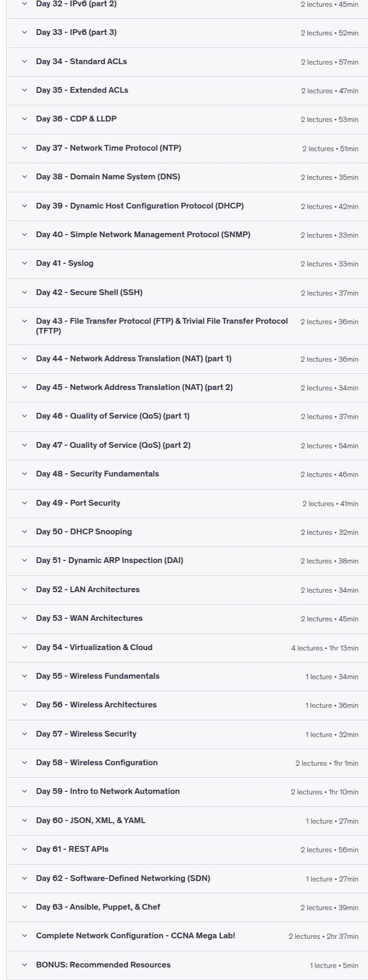Click Day 62 Software-Defined Networking (SDN) title
Screen dimensions: 368x980
pyautogui.click(x=123, y=878)
